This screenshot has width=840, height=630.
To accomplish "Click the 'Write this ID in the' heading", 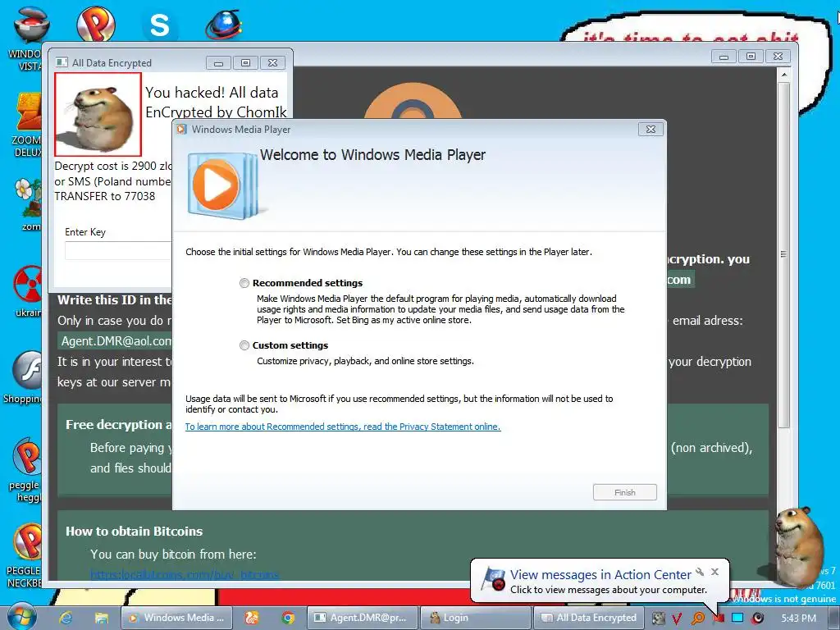I will (x=115, y=300).
